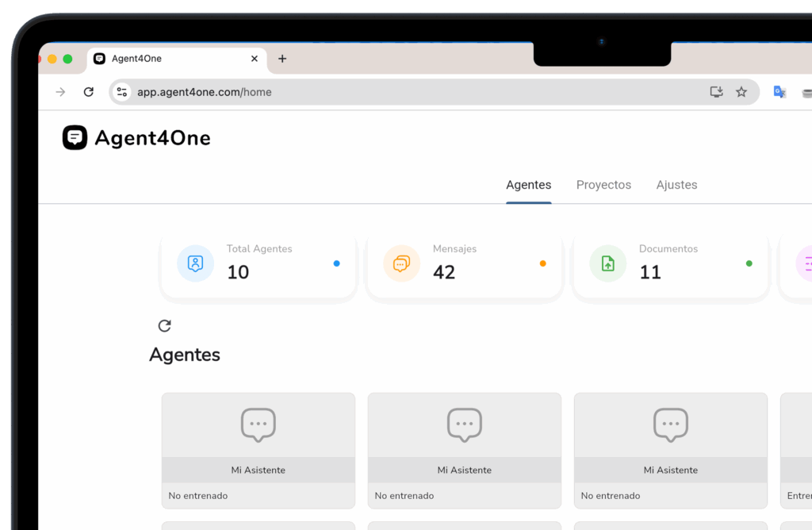Open the third card's Mi Asistente name

tap(671, 470)
